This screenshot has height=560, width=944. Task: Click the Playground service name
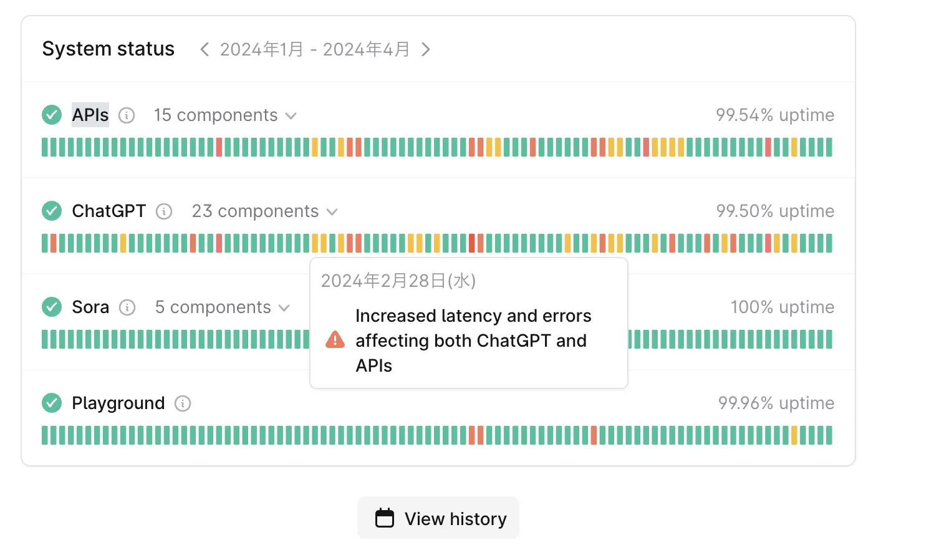118,403
